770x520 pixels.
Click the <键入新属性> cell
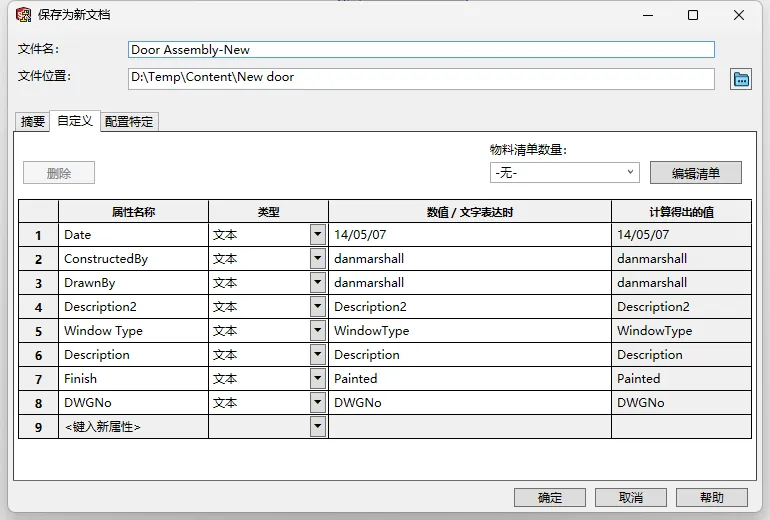coord(133,427)
